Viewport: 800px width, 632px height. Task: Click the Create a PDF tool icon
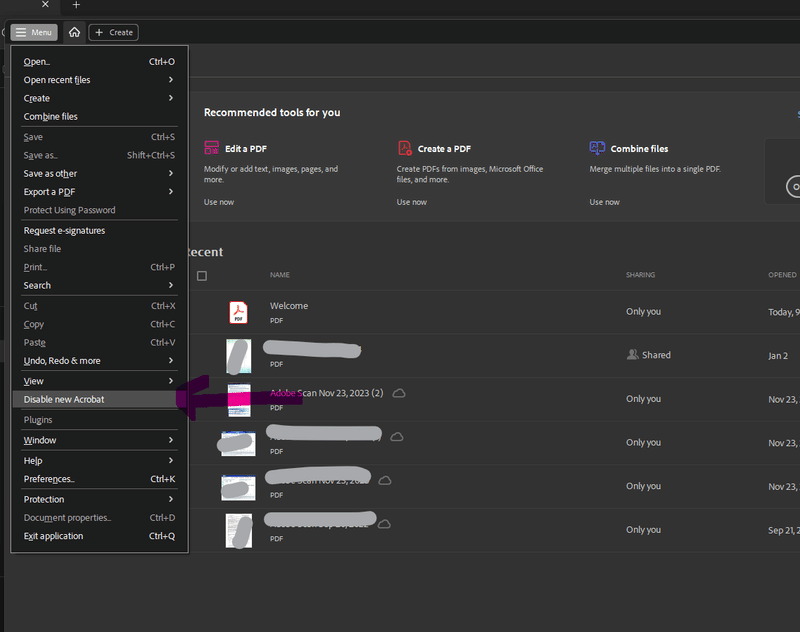[405, 148]
